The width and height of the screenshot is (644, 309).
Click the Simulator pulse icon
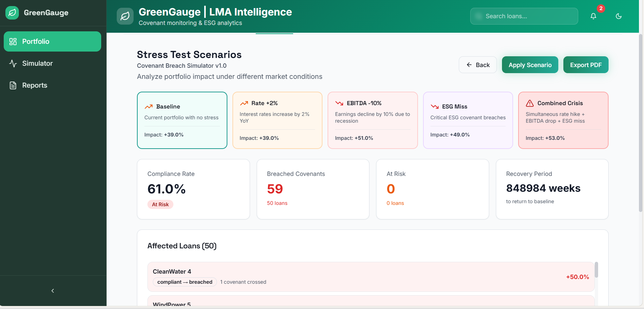click(13, 63)
